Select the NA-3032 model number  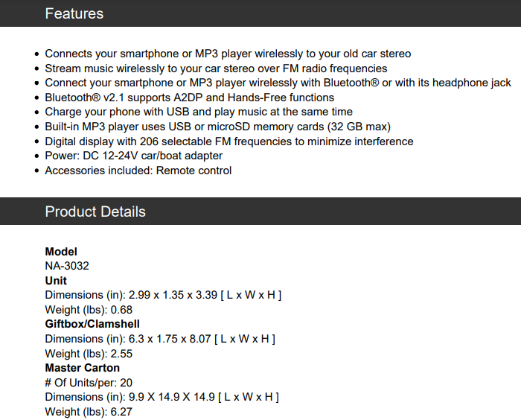pyautogui.click(x=67, y=266)
